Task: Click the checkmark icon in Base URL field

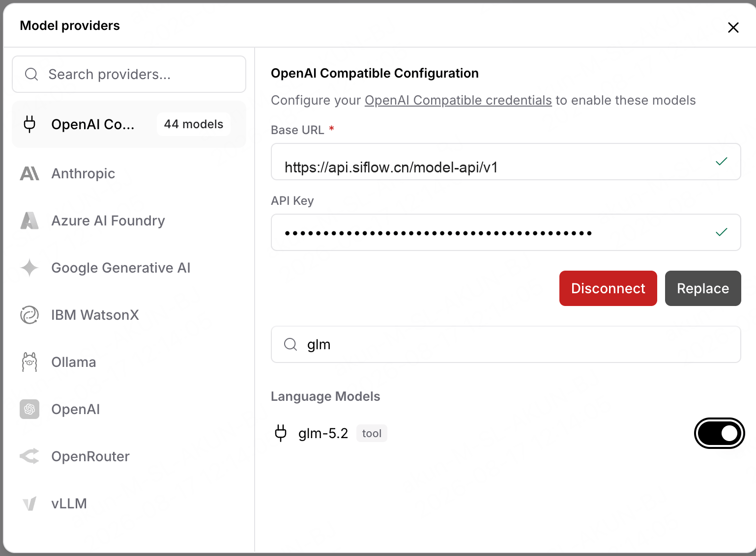Action: [x=721, y=162]
